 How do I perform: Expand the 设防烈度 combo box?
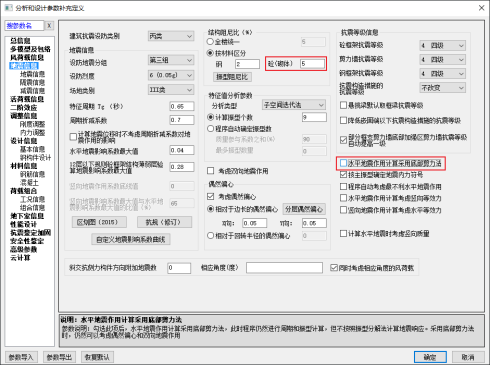pos(171,75)
